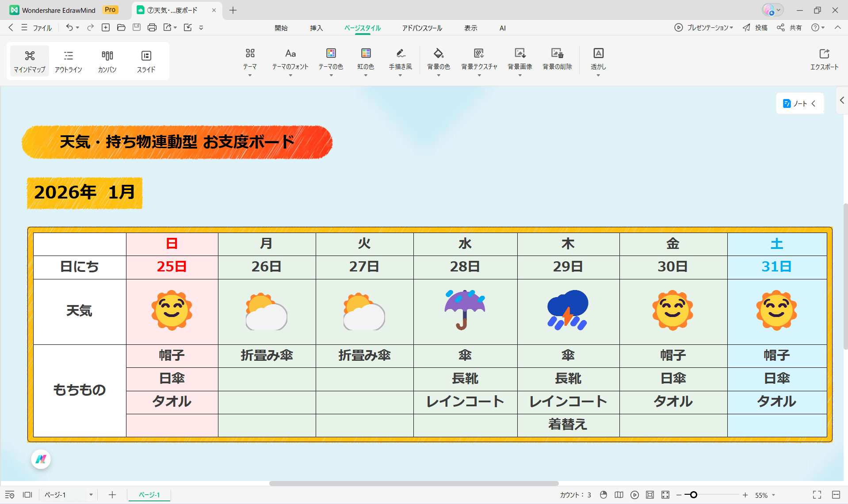
Task: Open the テーマ dropdown
Action: [250, 61]
